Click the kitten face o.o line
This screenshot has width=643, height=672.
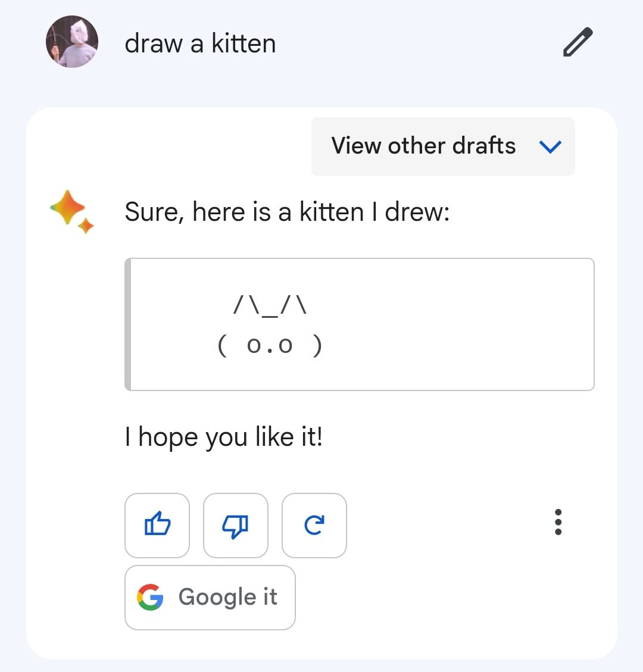coord(270,345)
